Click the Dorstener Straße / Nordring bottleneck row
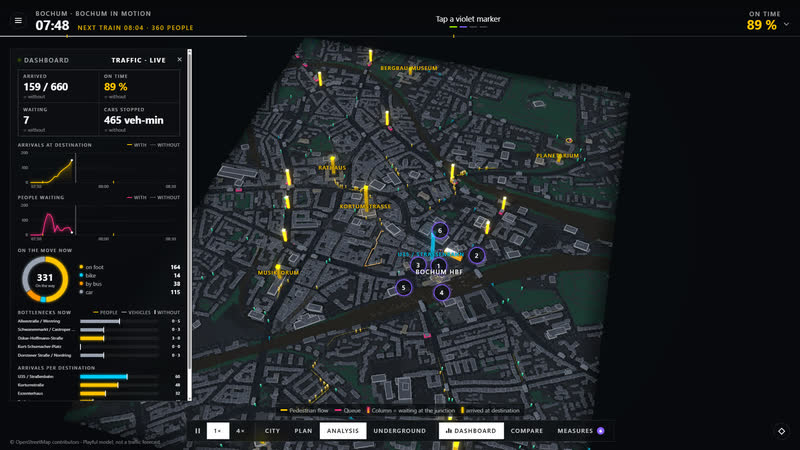Viewport: 800px width, 450px height. [x=98, y=355]
